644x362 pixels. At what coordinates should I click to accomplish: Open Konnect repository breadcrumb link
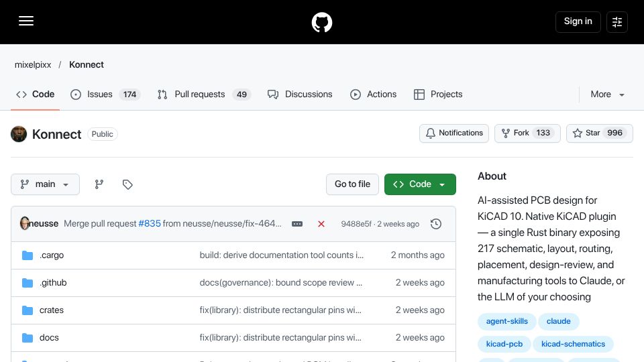coord(87,65)
